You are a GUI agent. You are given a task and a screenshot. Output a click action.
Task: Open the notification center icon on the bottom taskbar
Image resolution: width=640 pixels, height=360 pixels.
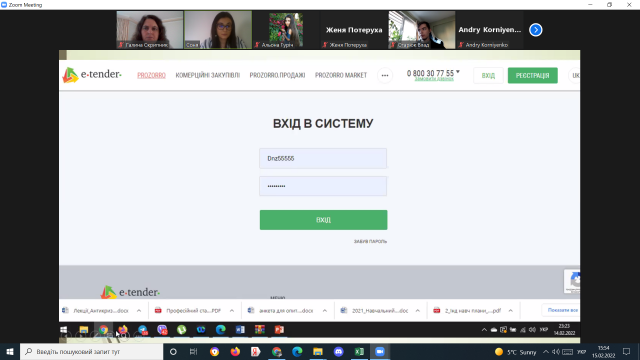[627, 351]
